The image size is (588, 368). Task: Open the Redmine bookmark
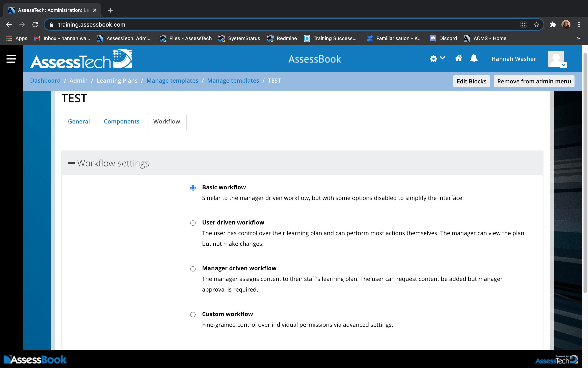pyautogui.click(x=282, y=38)
